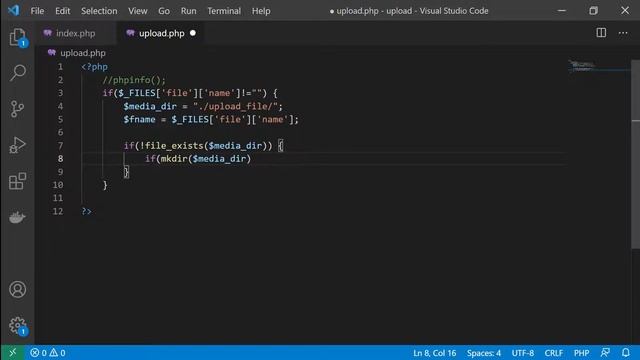Click 'file_exists' on line 7

coord(174,146)
